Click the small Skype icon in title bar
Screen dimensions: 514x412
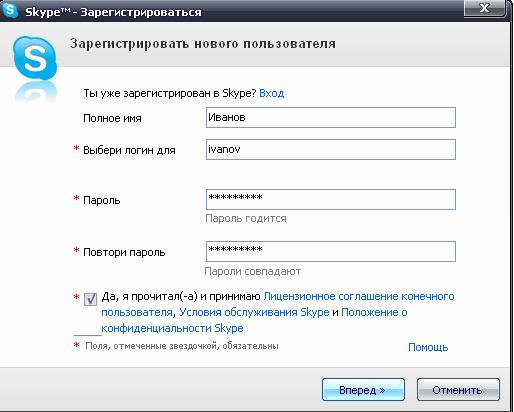(10, 10)
